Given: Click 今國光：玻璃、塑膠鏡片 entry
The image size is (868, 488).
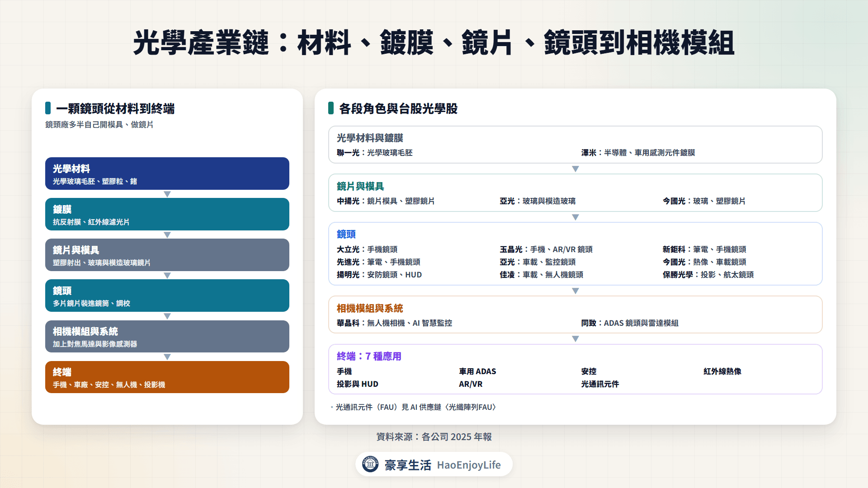Looking at the screenshot, I should click(x=704, y=201).
